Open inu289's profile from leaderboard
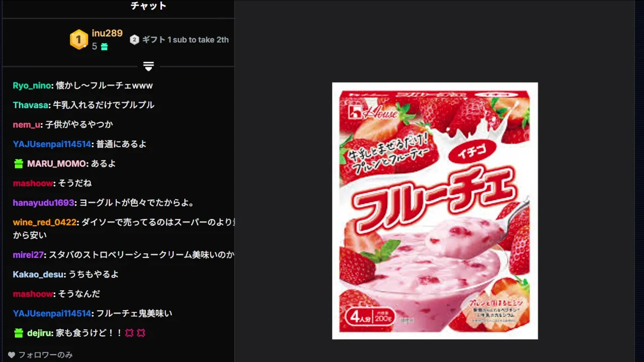The width and height of the screenshot is (644, 362). click(x=107, y=33)
